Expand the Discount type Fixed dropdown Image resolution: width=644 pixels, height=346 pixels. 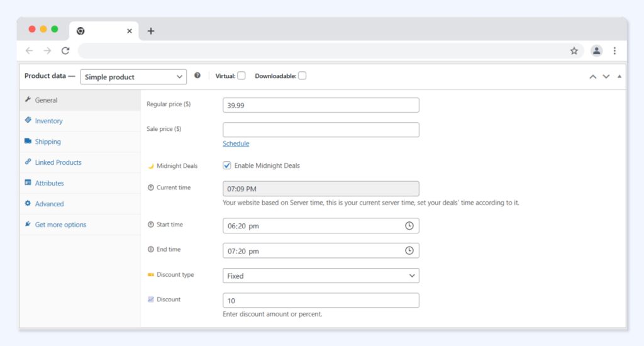(321, 276)
